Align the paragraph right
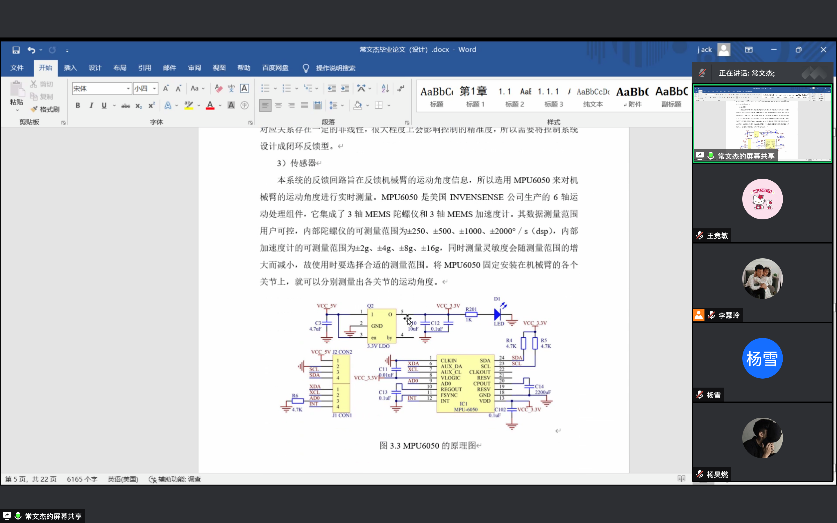 coord(291,106)
